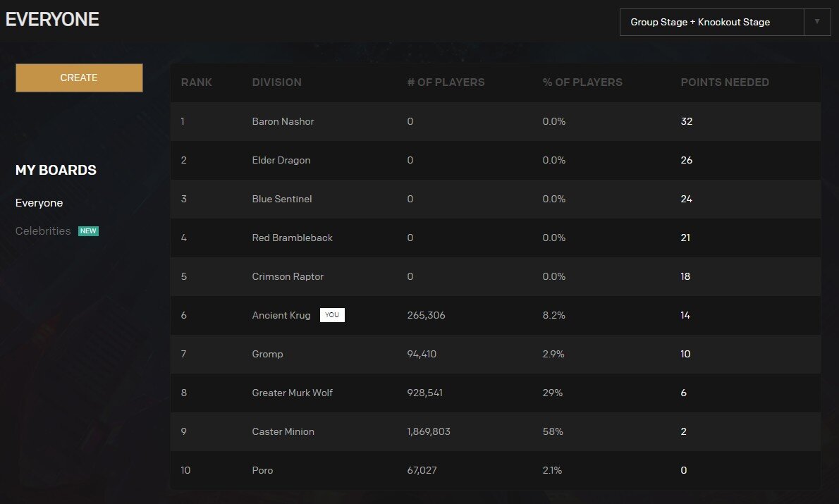Sort by the Points Needed column header
This screenshot has width=839, height=504.
pyautogui.click(x=724, y=82)
